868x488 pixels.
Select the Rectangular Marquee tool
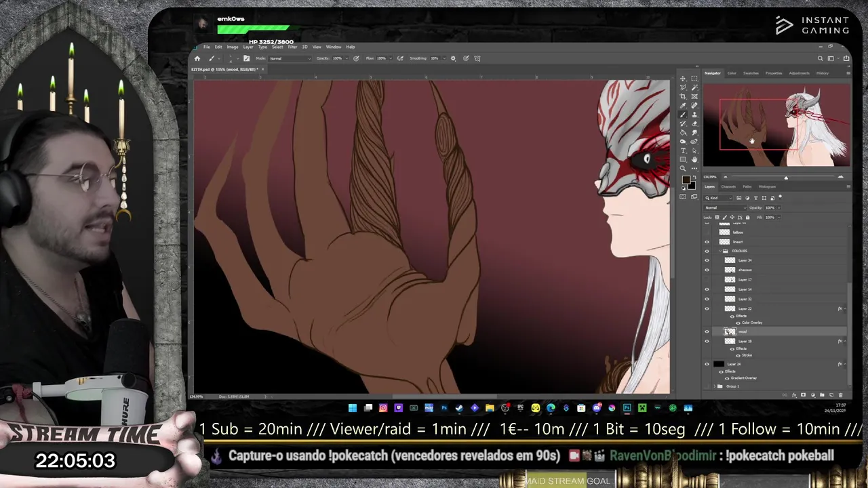[x=694, y=79]
